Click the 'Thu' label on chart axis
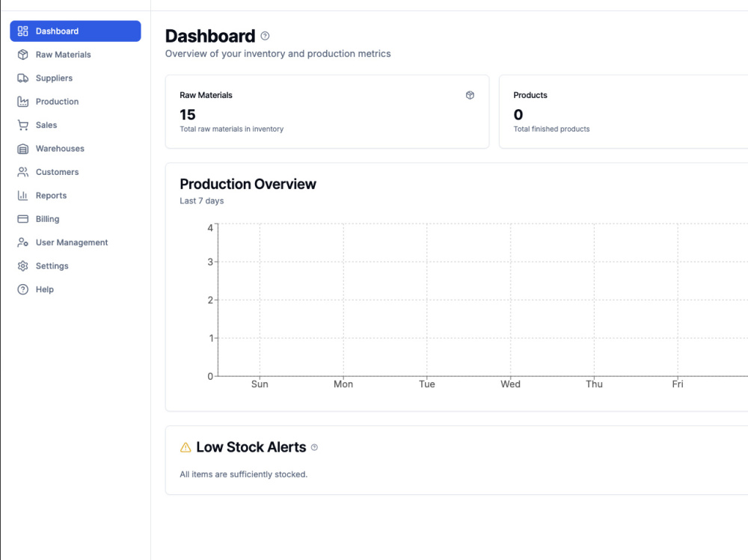This screenshot has height=560, width=748. 594,384
